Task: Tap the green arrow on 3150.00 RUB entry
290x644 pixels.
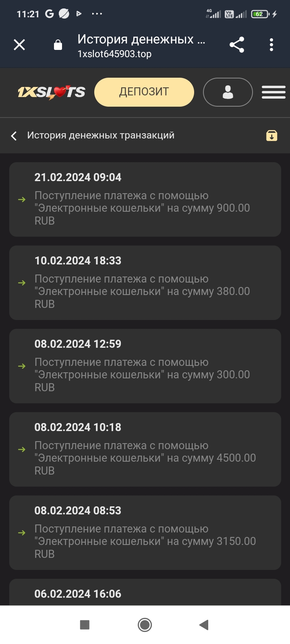Action: [22, 533]
